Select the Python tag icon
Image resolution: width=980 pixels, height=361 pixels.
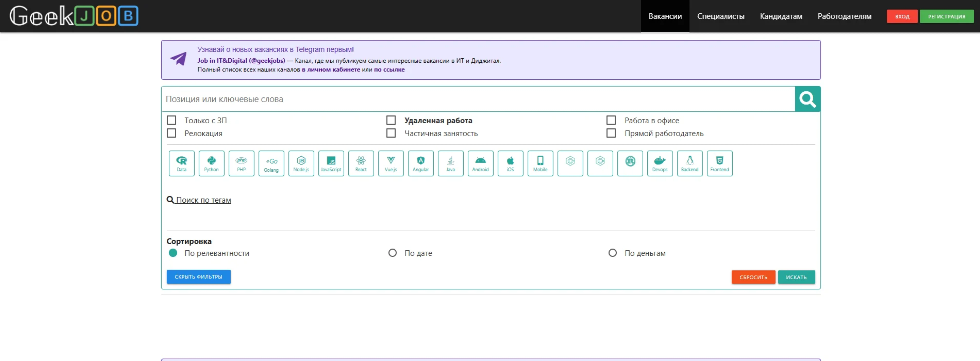[212, 163]
